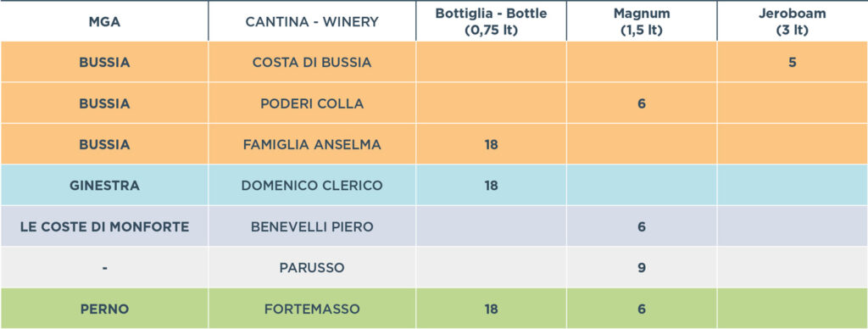Click the Bottiglia - Bottle (0,75 lt) header

(x=491, y=21)
